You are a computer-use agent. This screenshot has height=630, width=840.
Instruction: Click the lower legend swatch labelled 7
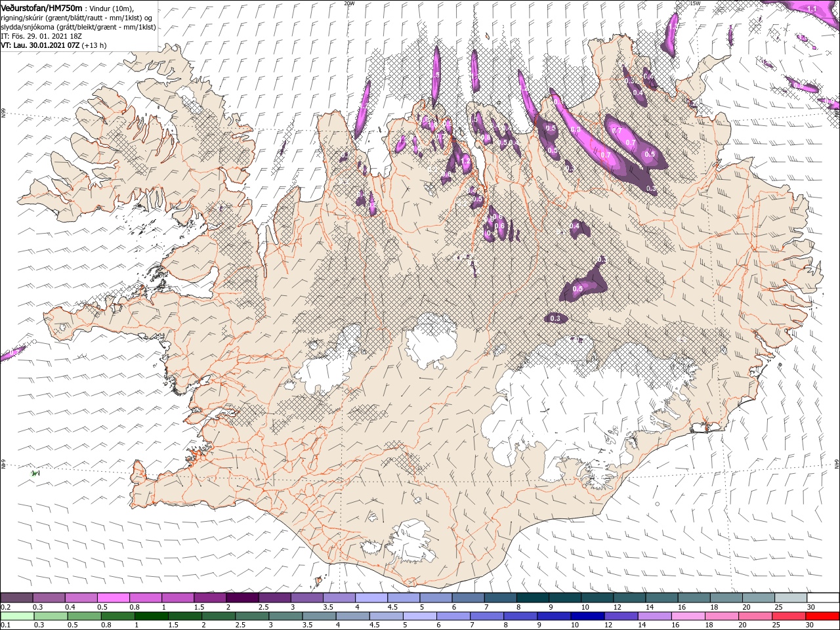pyautogui.click(x=487, y=616)
